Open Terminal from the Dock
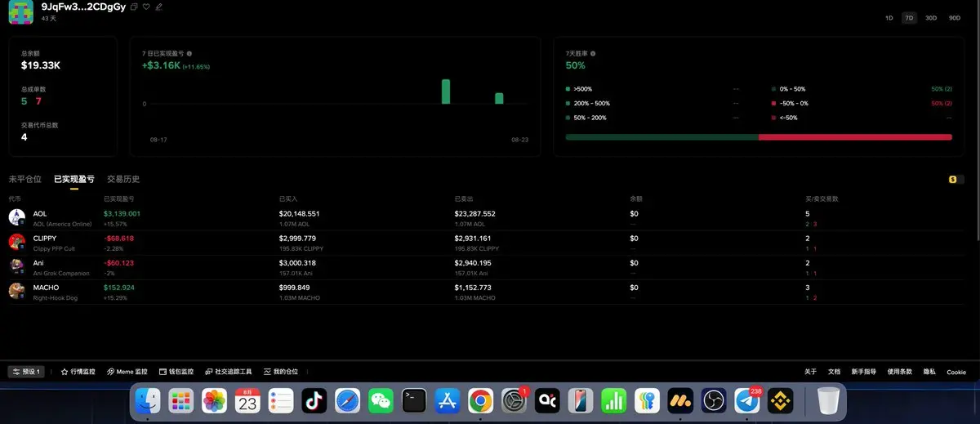 [414, 400]
